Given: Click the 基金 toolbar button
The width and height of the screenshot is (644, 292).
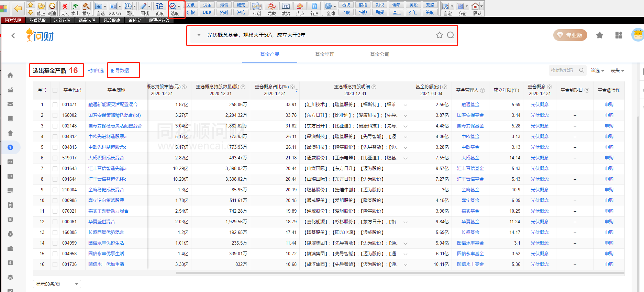Looking at the screenshot, I should pyautogui.click(x=397, y=12).
